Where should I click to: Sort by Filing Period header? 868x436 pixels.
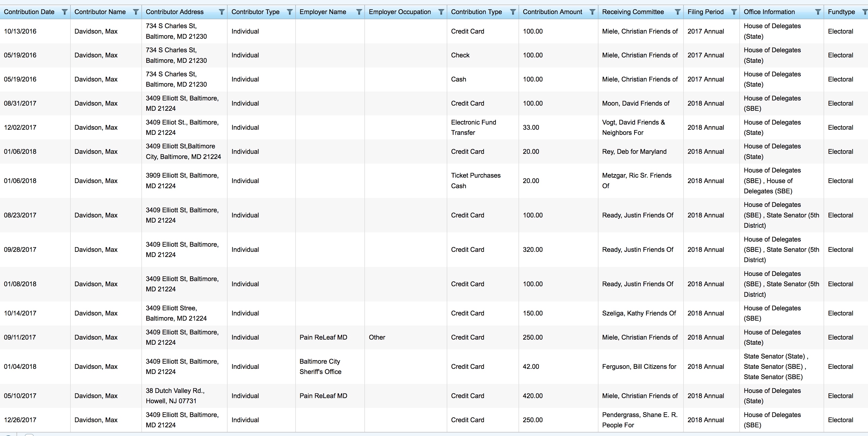(705, 12)
